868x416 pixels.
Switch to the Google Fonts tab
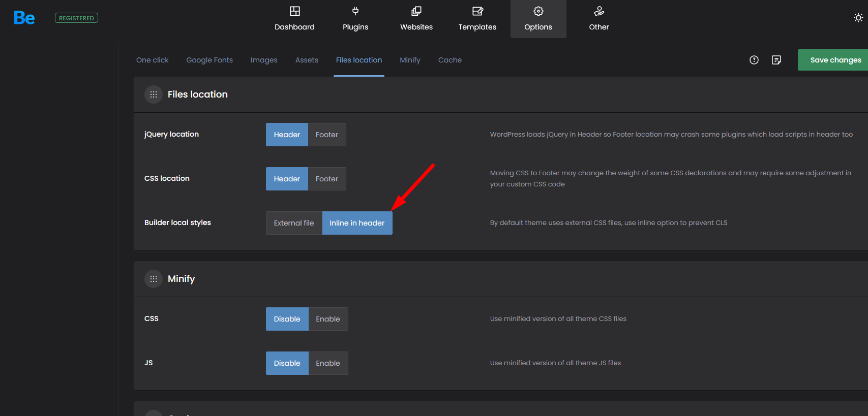209,60
